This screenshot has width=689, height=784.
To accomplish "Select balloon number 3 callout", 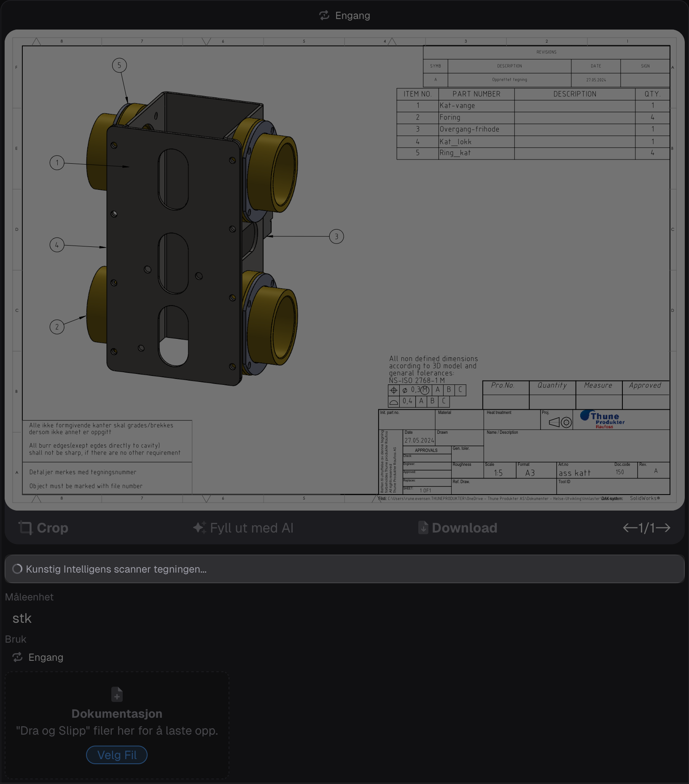I will click(x=336, y=237).
